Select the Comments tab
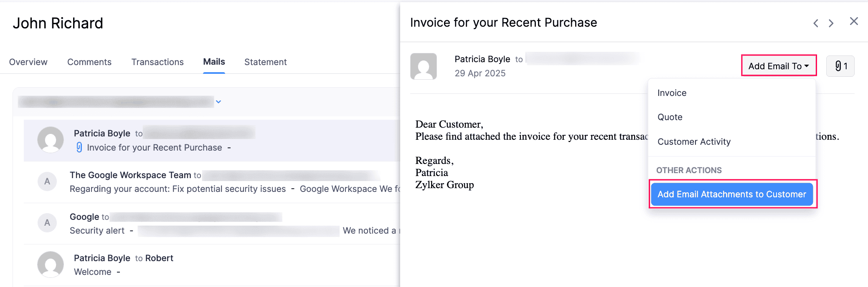868x287 pixels. pyautogui.click(x=89, y=62)
